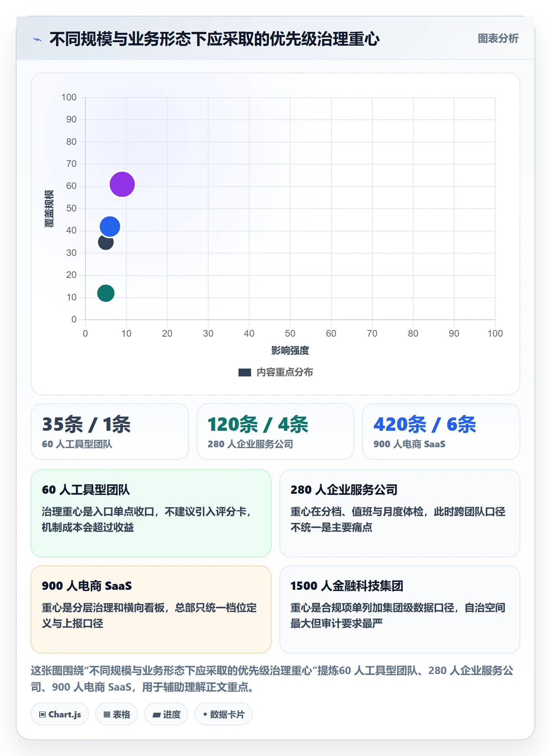This screenshot has width=551, height=756.
Task: Click the text 治理重心是入口单点收口 in the green card
Action: coord(98,511)
